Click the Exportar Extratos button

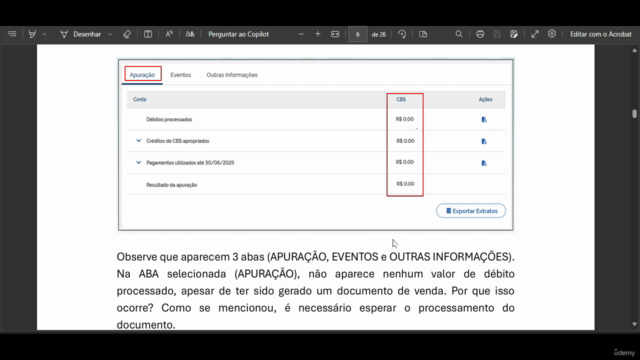coord(471,211)
